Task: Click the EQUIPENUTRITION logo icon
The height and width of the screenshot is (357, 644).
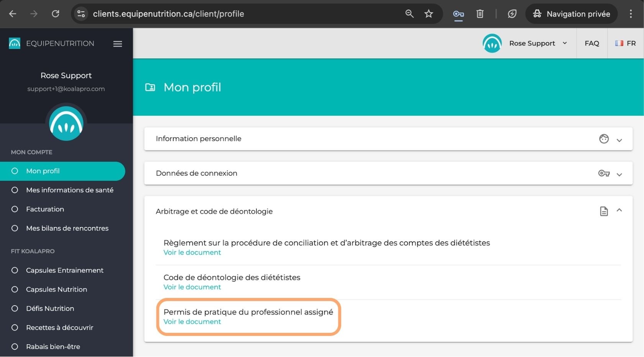Action: (x=14, y=43)
